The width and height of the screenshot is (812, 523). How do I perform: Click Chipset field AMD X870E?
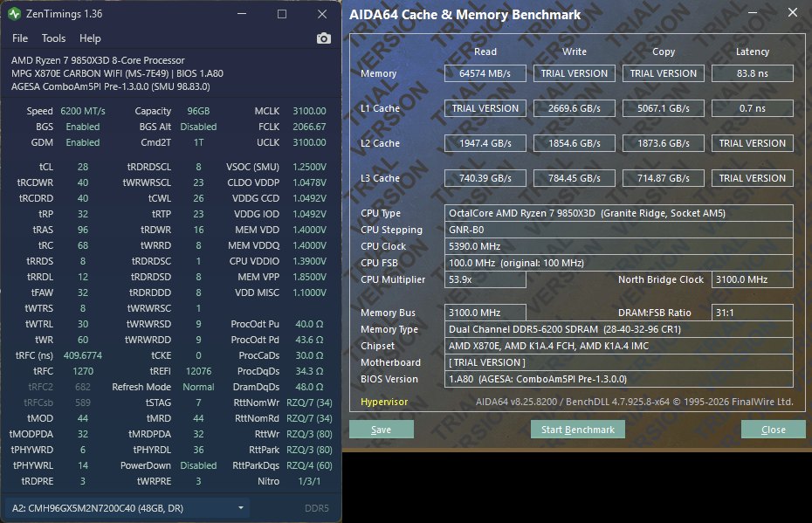pyautogui.click(x=619, y=346)
